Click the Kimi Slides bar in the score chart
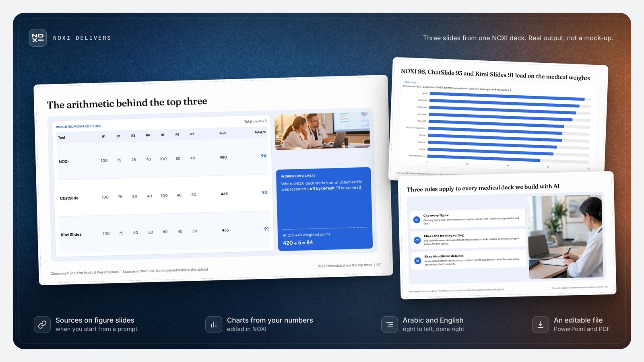Viewport: 644px width, 362px height. pyautogui.click(x=502, y=110)
